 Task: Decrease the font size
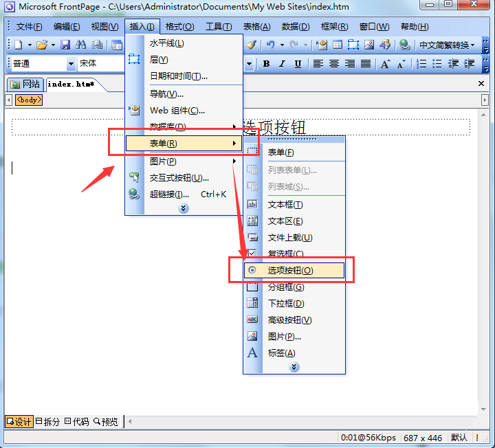(401, 64)
